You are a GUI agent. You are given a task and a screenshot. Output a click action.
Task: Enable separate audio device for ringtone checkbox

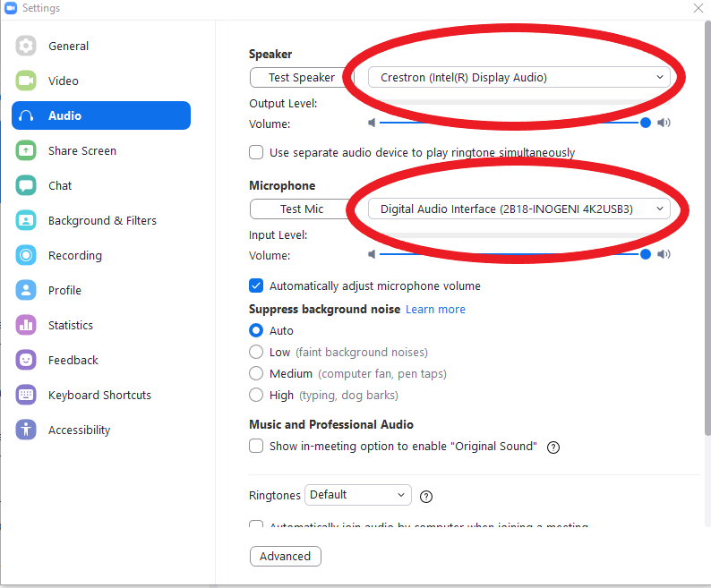pos(256,152)
